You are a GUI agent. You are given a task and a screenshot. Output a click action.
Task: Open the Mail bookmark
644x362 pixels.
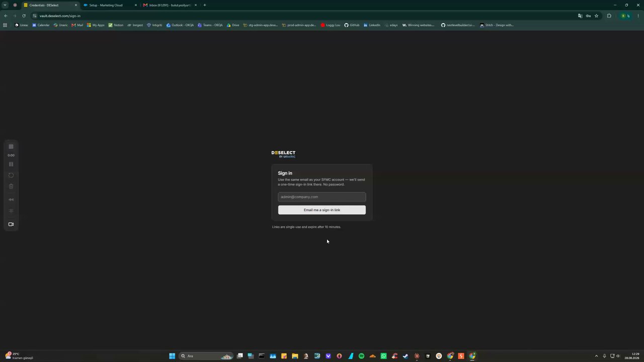77,25
